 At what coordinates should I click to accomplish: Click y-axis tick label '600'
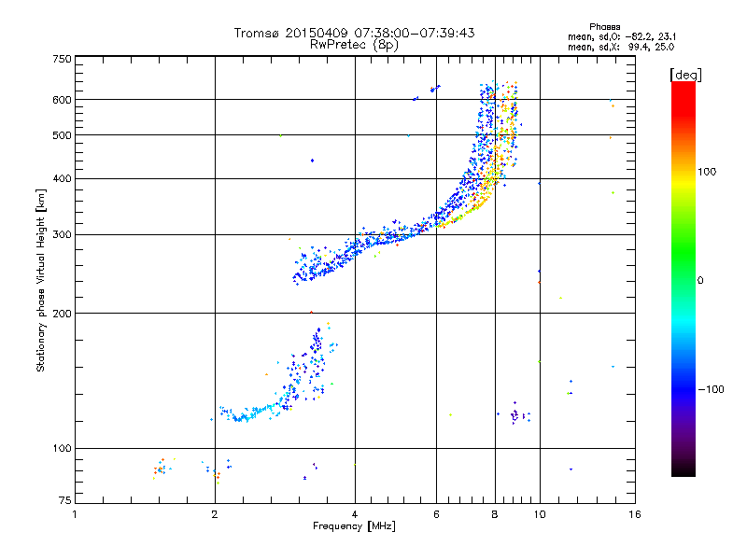[62, 100]
